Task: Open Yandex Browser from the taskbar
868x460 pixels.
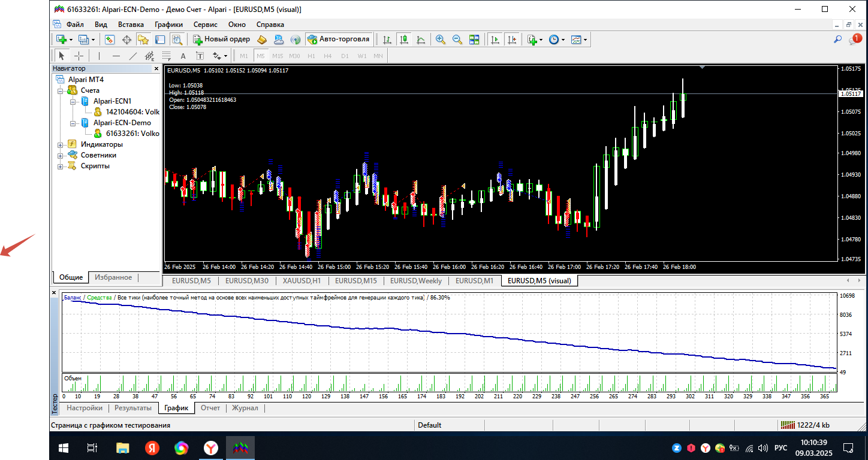Action: point(211,447)
